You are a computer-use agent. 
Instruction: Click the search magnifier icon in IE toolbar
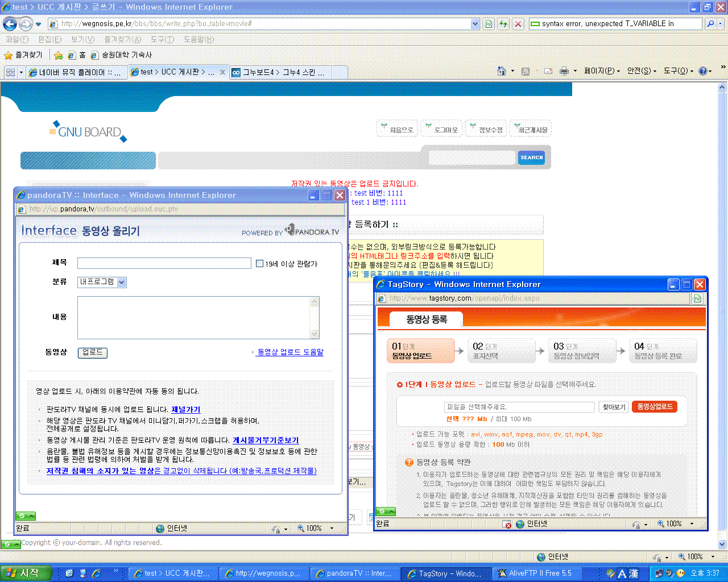tap(710, 24)
